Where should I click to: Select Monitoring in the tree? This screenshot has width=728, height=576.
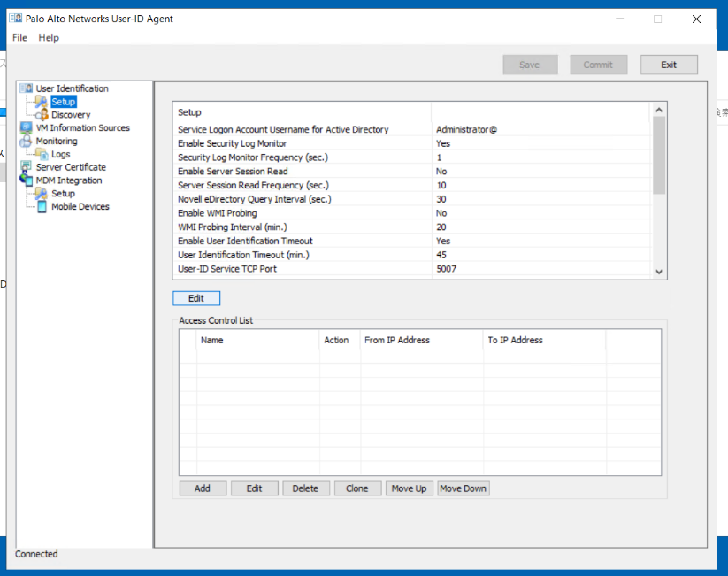coord(57,141)
